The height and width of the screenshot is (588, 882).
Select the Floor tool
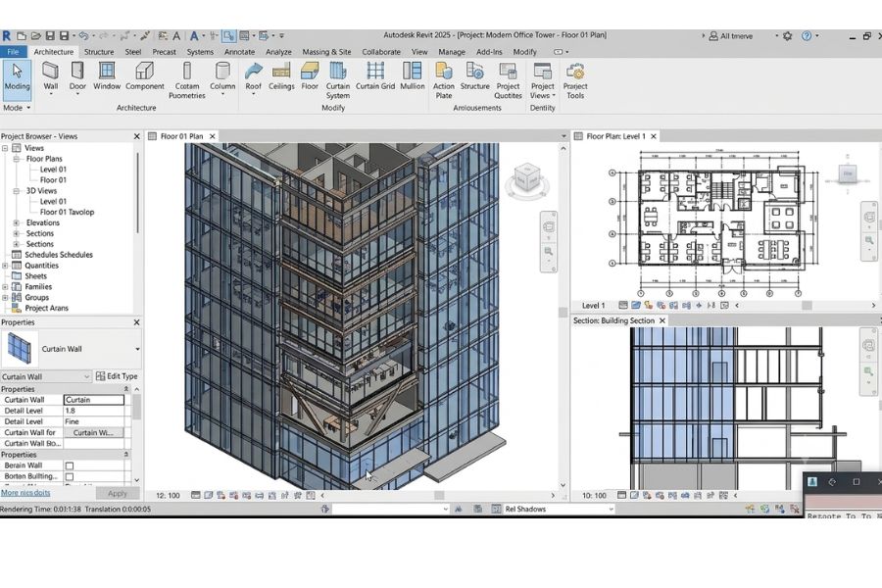(x=310, y=76)
